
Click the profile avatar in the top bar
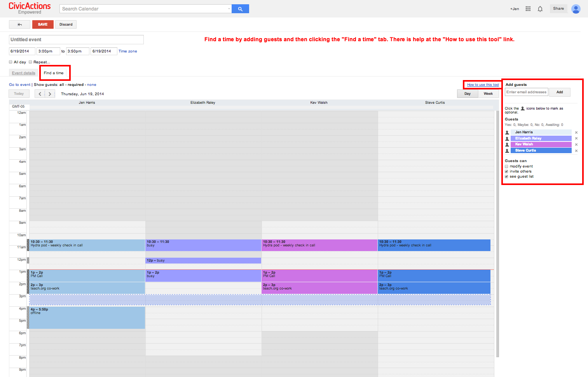(576, 9)
